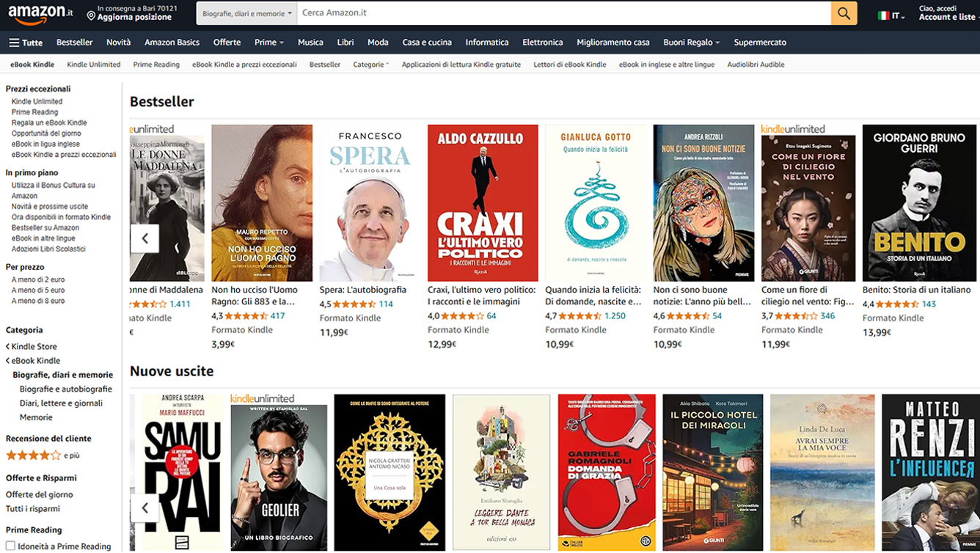
Task: Click previous arrow in Nuove uscite carousel
Action: click(x=145, y=508)
